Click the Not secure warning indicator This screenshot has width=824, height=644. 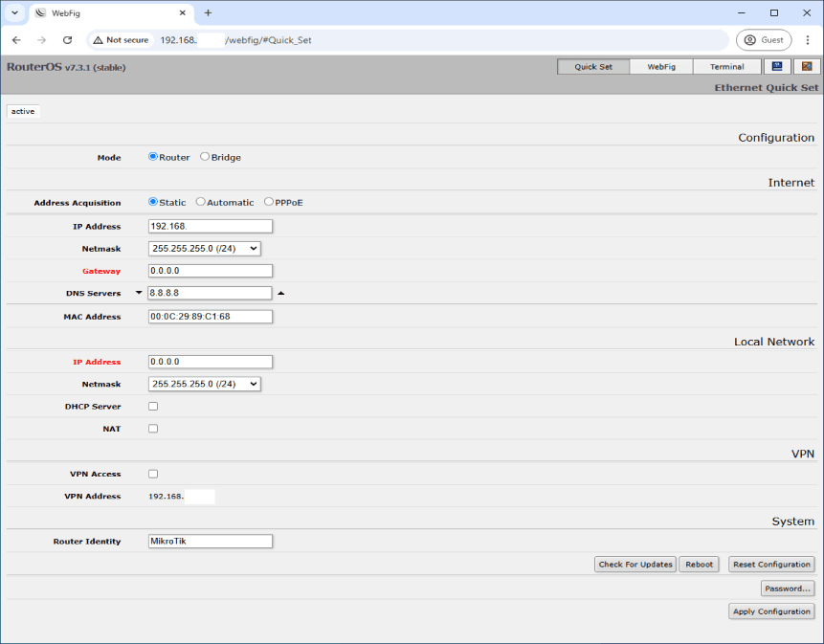121,40
